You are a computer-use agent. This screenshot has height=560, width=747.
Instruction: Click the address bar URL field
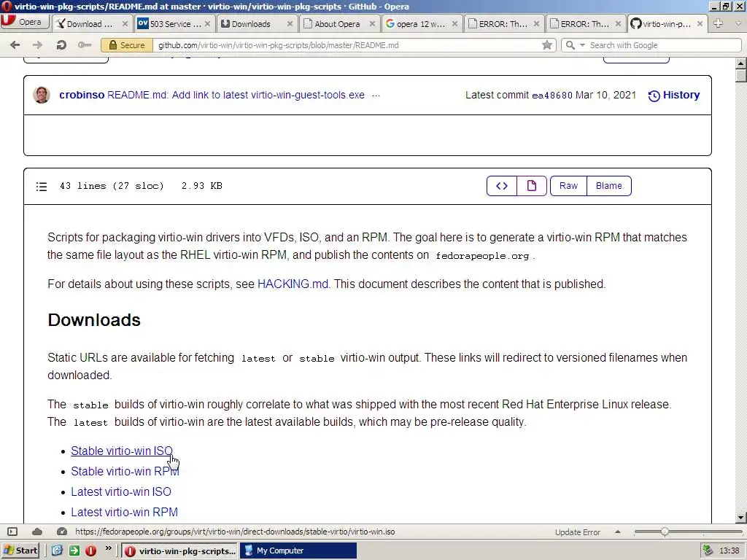348,45
